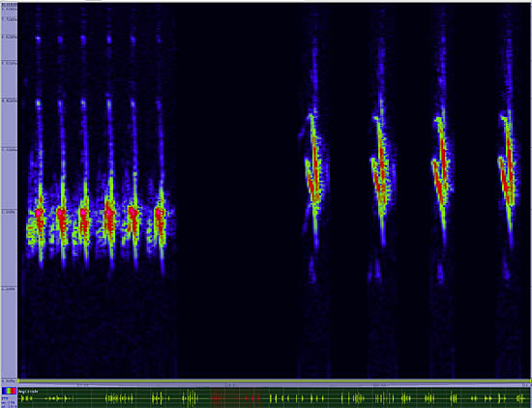Click the track label in the waveform overview
Screen dimensions: 532x408
pos(28,392)
